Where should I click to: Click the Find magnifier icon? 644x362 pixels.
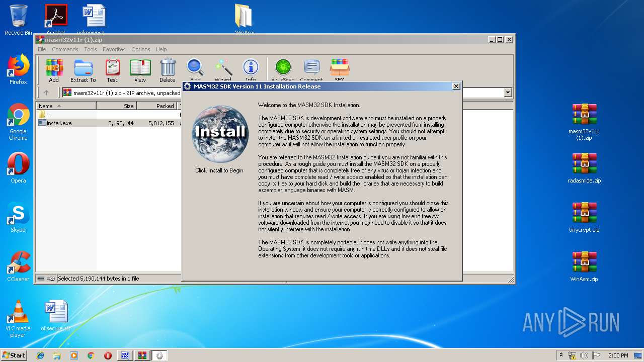195,69
